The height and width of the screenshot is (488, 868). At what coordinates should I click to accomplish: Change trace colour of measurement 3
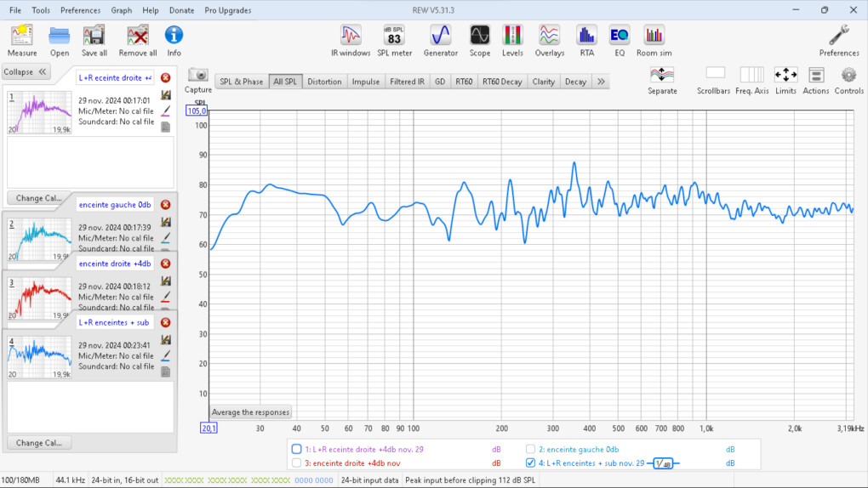[x=166, y=297]
